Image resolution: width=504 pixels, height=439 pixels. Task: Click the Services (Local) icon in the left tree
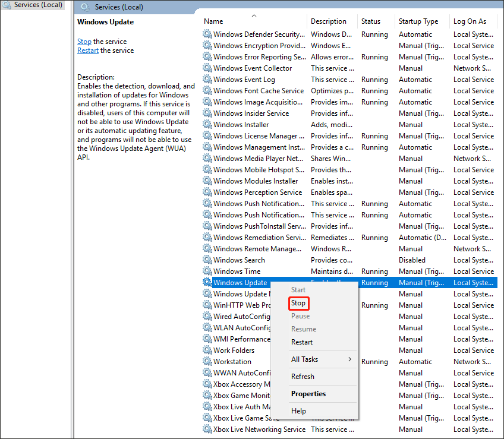point(7,5)
